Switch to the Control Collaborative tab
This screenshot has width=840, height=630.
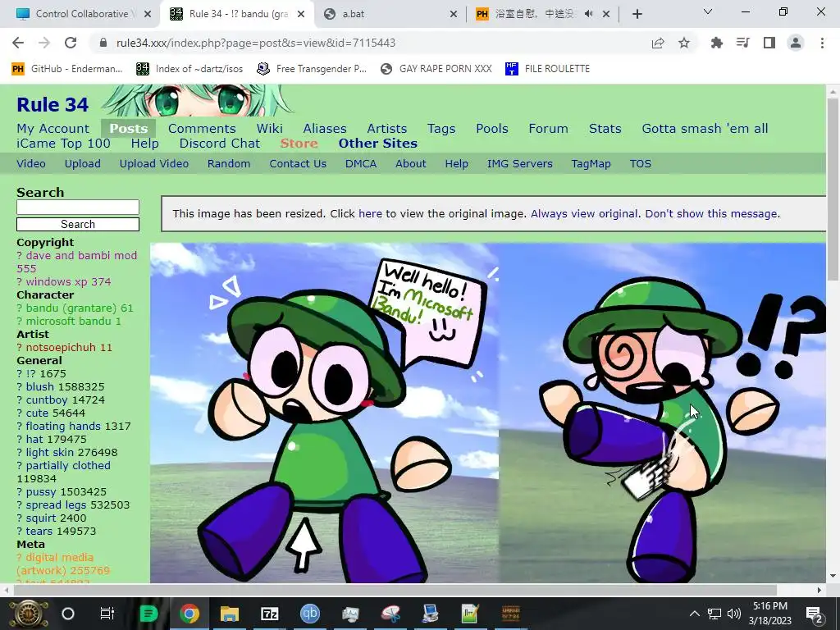pos(81,14)
